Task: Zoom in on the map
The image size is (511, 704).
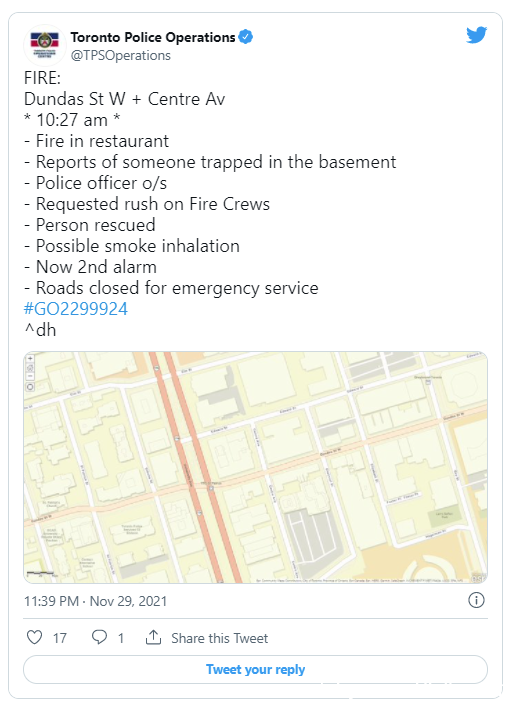Action: pyautogui.click(x=30, y=359)
